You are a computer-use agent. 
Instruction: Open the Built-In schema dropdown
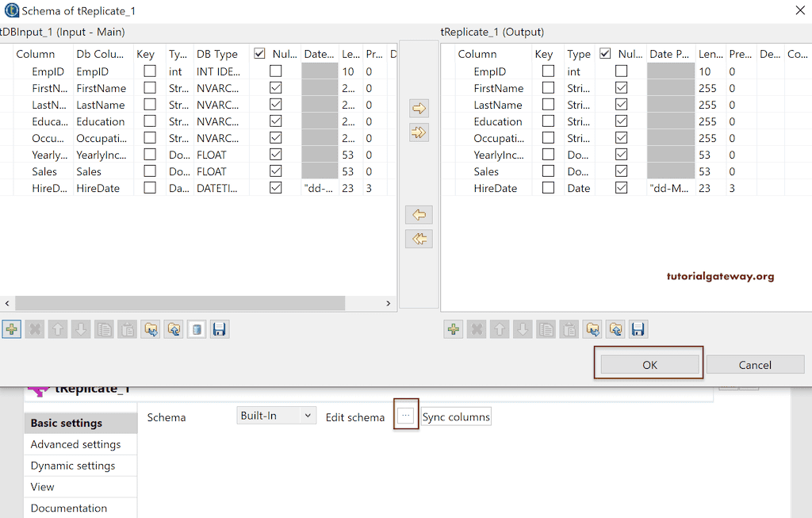(x=276, y=416)
